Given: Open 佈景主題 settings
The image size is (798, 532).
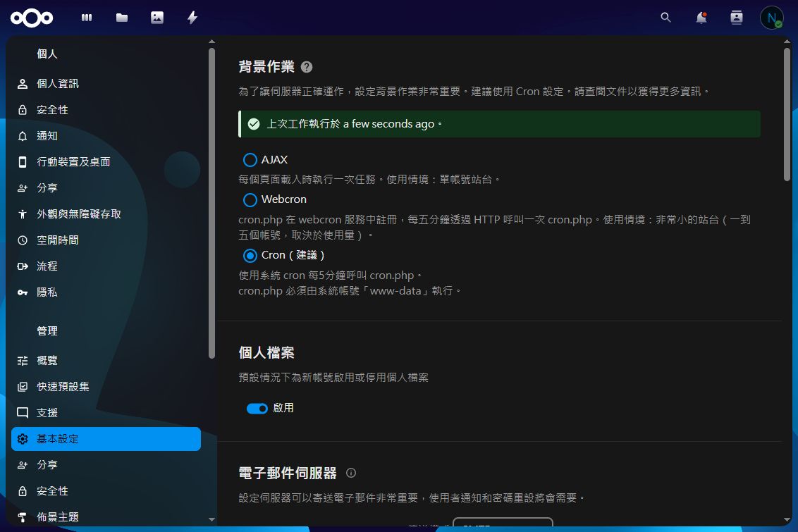Looking at the screenshot, I should click(106, 517).
